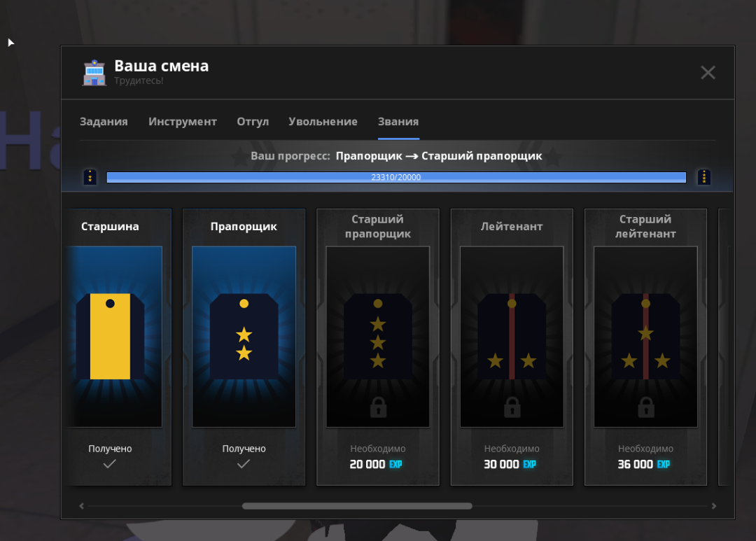Go to the Отгул tab
This screenshot has width=756, height=541.
click(253, 122)
